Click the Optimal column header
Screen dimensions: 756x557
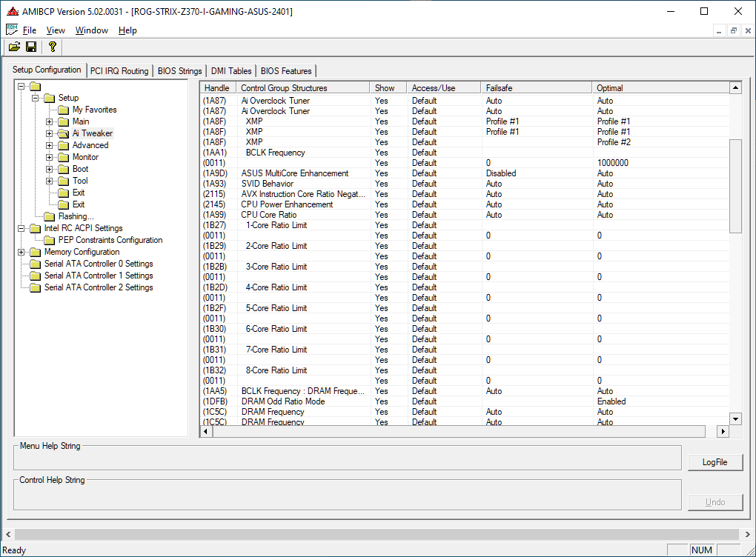tap(660, 88)
